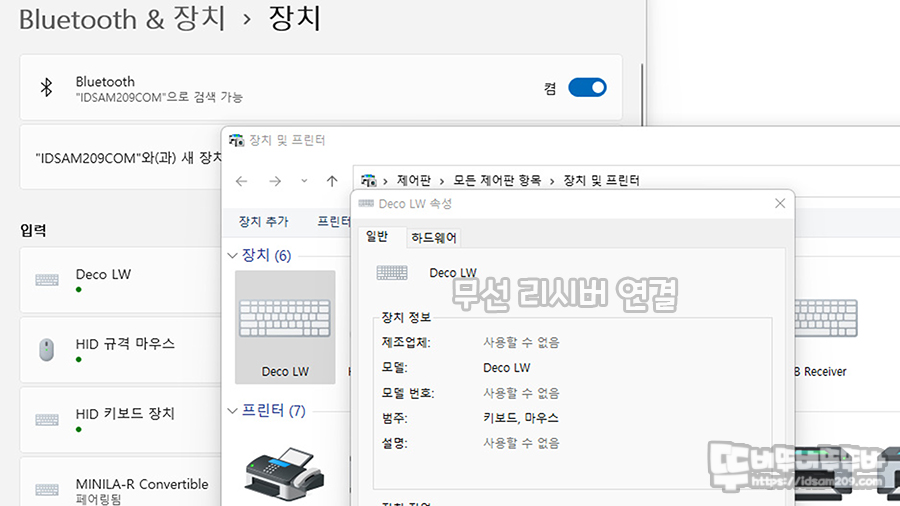Image resolution: width=900 pixels, height=506 pixels.
Task: Select the Deco LW keyboard icon in settings list
Action: (x=46, y=280)
